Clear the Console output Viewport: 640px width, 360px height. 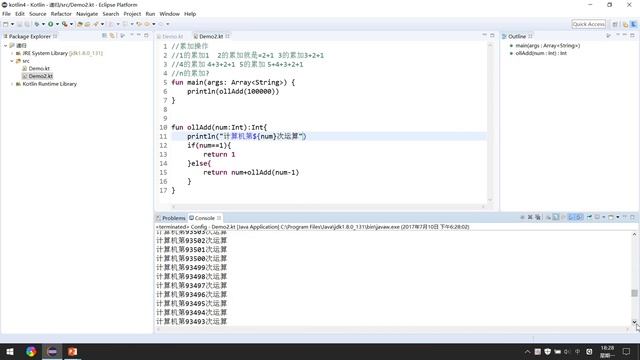pyautogui.click(x=548, y=217)
